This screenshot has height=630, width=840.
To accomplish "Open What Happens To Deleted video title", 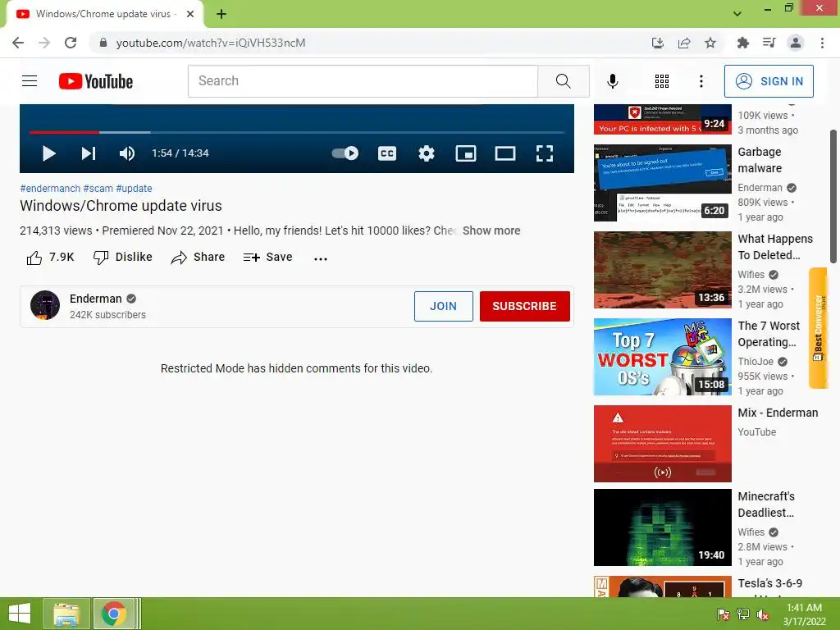I will (775, 247).
